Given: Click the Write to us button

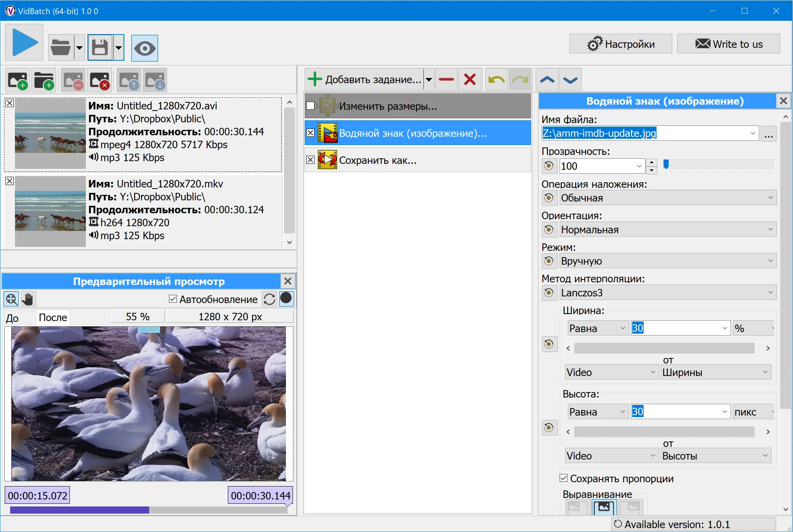Looking at the screenshot, I should tap(728, 44).
